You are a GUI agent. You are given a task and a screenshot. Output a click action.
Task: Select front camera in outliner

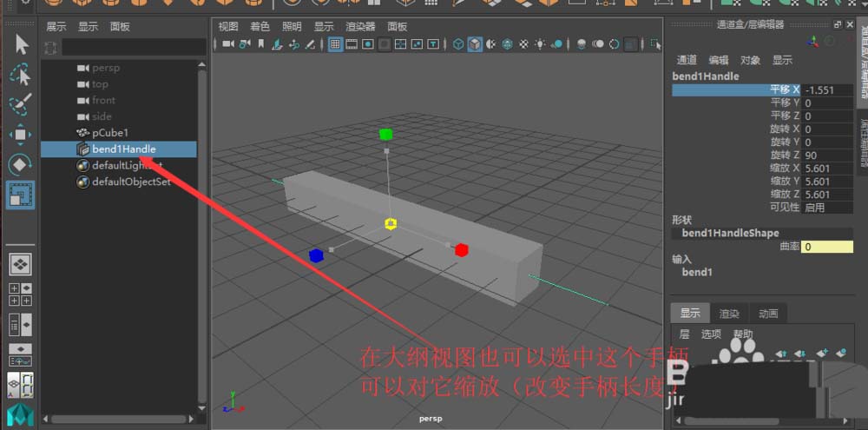104,100
